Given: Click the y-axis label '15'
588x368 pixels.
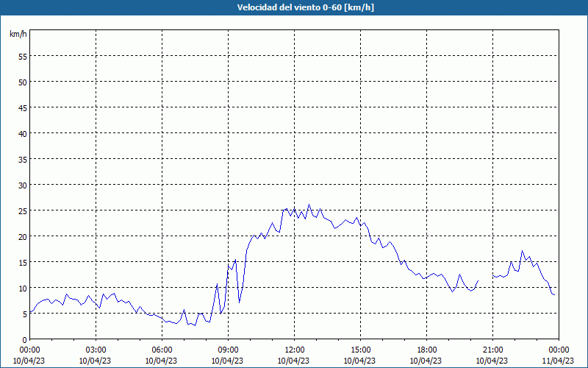Looking at the screenshot, I should [x=23, y=262].
